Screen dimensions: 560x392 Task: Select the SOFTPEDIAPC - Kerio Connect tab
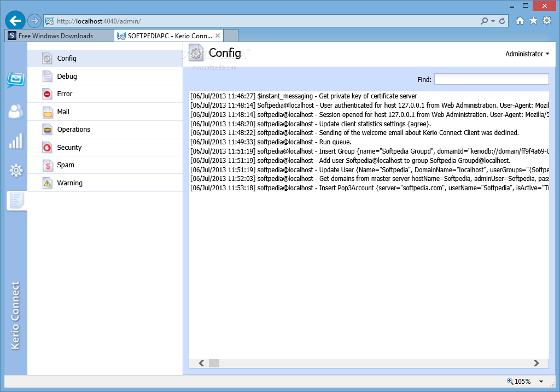pos(168,36)
